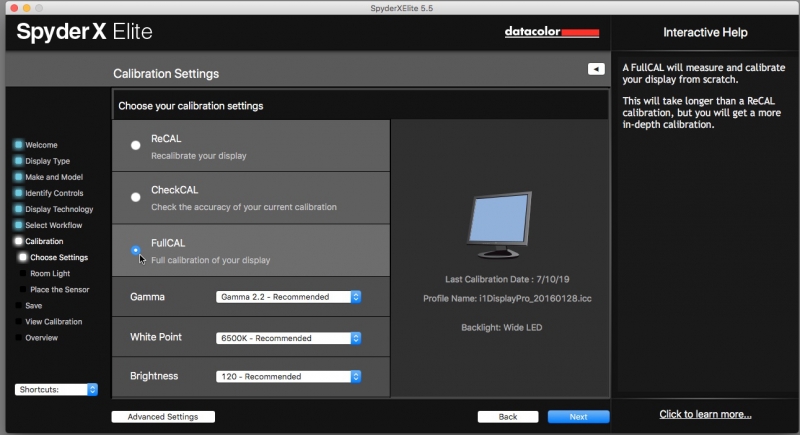Click the Interactive Help title
Viewport: 800px width, 435px height.
pyautogui.click(x=705, y=33)
